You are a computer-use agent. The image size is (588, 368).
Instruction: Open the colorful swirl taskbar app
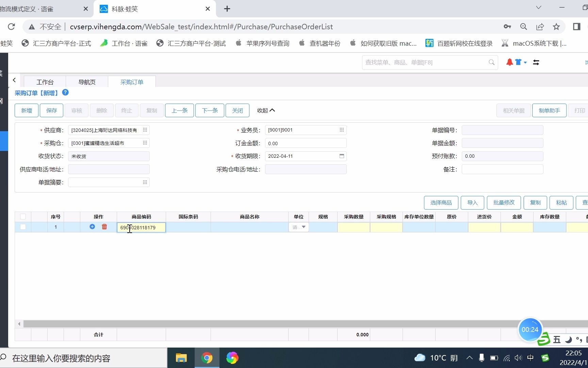click(x=232, y=358)
